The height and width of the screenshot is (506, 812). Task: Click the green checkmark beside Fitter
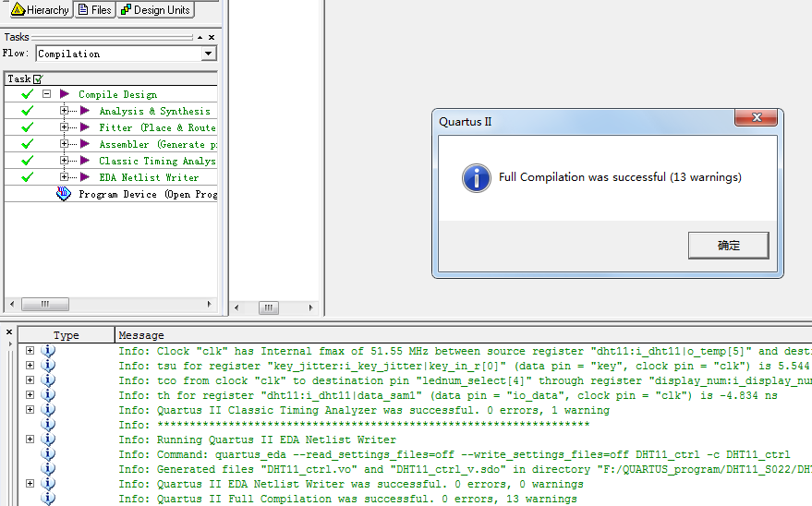(x=28, y=126)
